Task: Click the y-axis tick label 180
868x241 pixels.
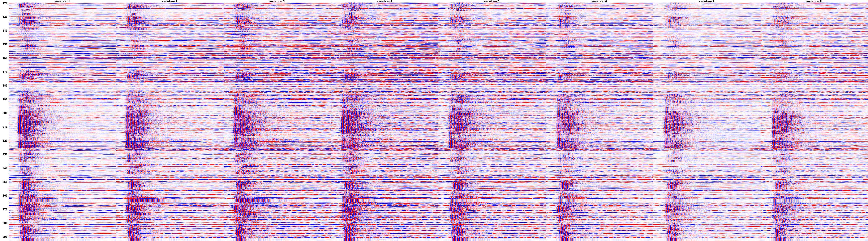Action: pos(5,86)
